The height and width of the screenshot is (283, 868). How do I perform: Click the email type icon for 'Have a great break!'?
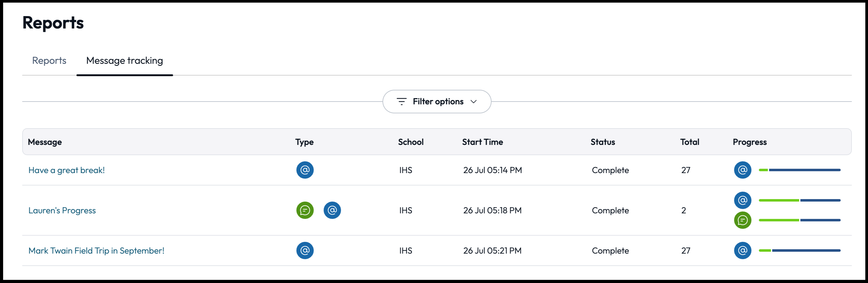point(305,170)
